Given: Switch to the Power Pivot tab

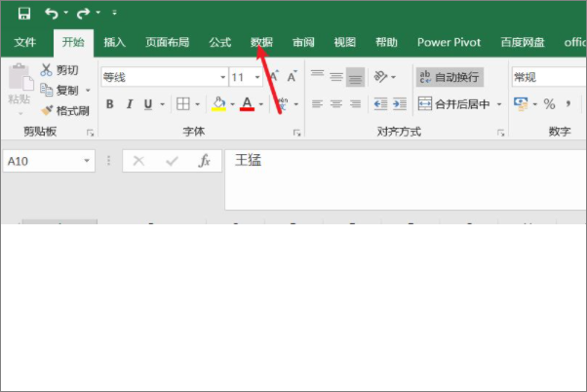Looking at the screenshot, I should (x=449, y=42).
